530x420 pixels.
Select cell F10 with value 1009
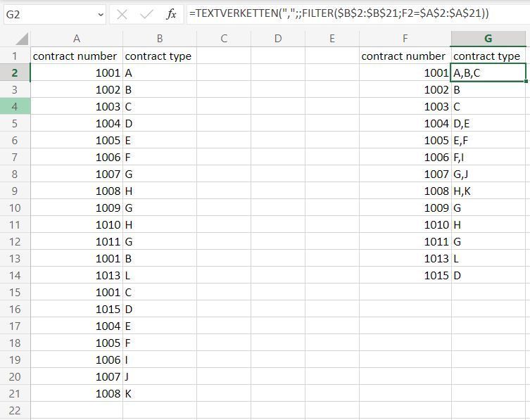405,208
